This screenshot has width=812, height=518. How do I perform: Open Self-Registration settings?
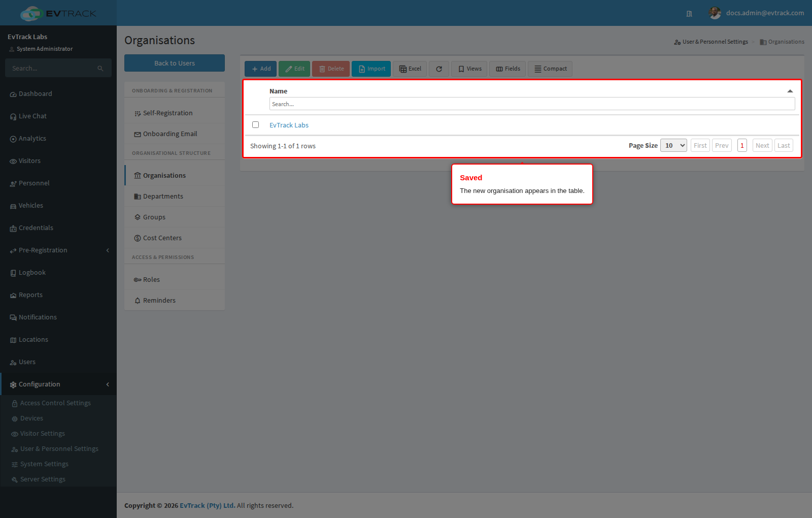pos(175,113)
